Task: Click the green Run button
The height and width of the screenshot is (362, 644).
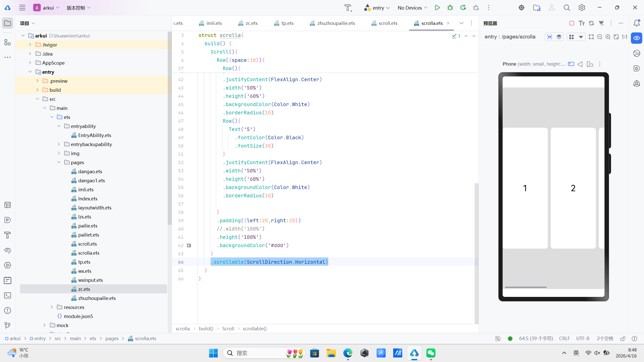Action: [437, 8]
